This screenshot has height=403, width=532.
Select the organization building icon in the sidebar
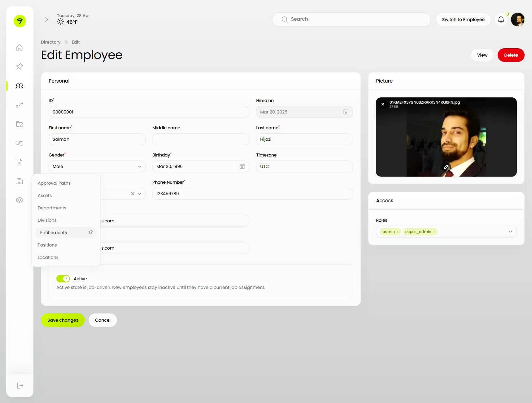(x=19, y=181)
